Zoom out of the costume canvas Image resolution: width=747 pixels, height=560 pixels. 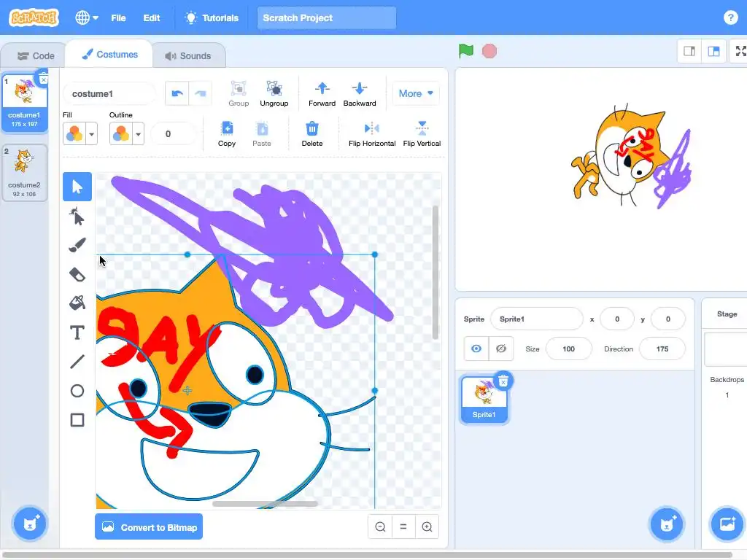380,526
